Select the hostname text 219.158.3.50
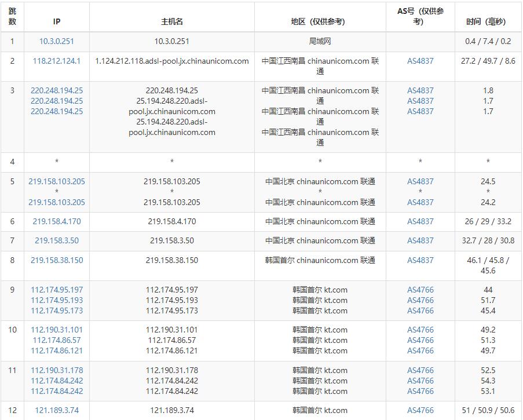Viewport: 523px width, 420px height. pyautogui.click(x=172, y=240)
